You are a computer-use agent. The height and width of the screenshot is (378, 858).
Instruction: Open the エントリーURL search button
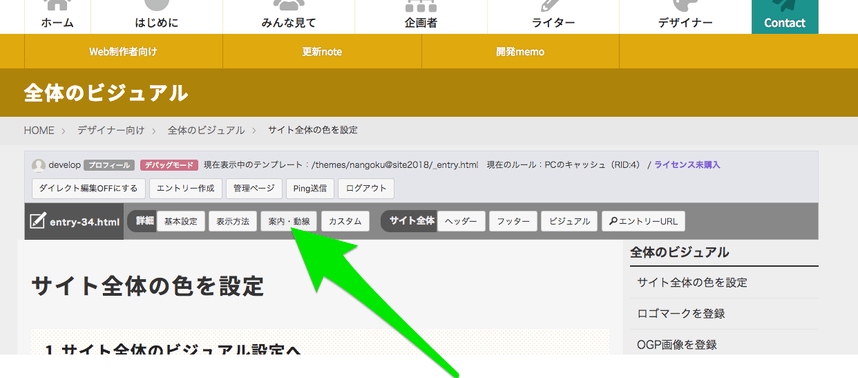click(x=644, y=222)
